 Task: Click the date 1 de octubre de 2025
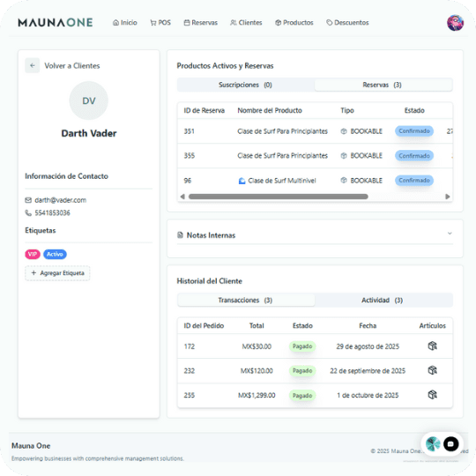368,395
